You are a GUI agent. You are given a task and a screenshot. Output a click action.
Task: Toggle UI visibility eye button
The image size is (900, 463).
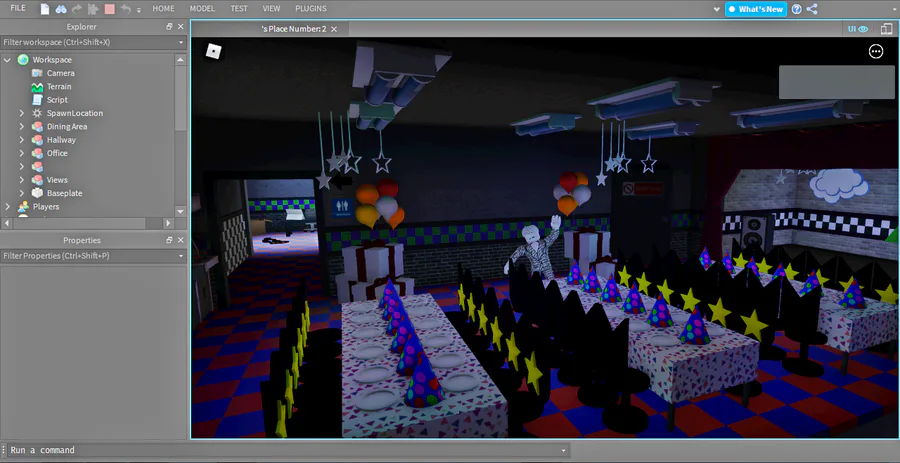858,29
